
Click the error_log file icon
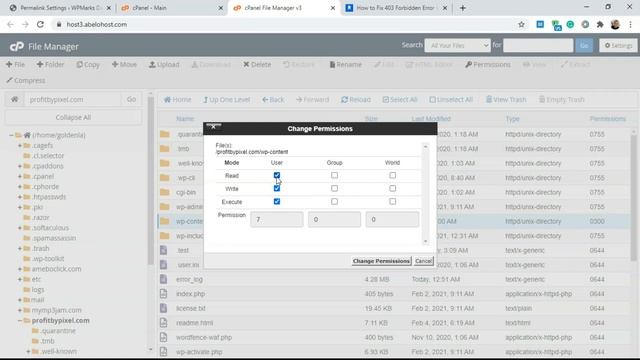(164, 279)
